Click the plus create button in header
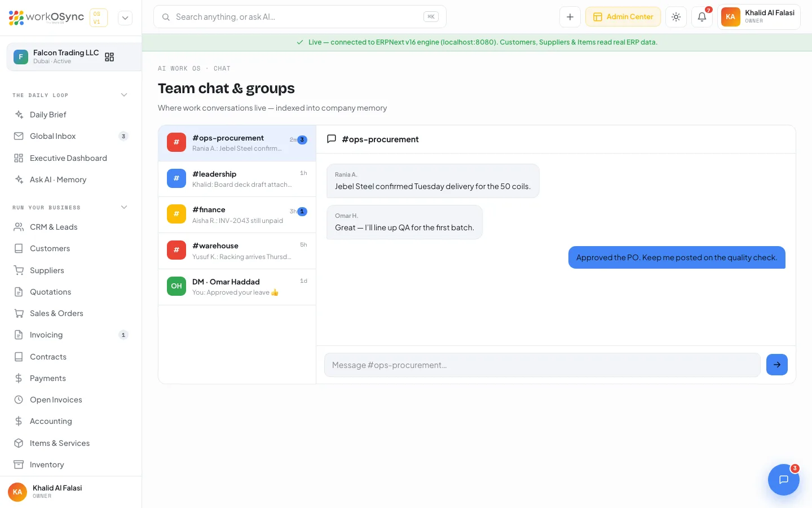The image size is (812, 508). click(570, 17)
